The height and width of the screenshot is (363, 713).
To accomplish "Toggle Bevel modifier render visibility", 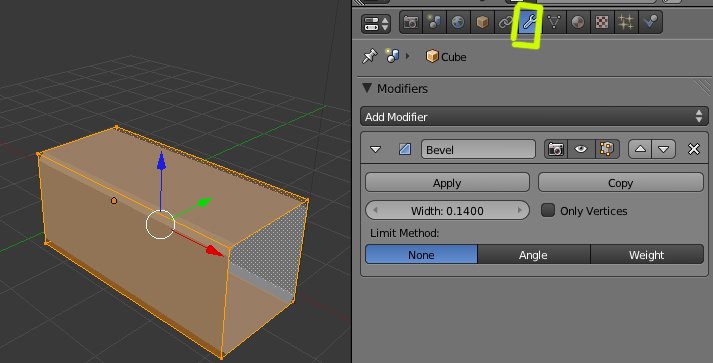I will tap(556, 149).
